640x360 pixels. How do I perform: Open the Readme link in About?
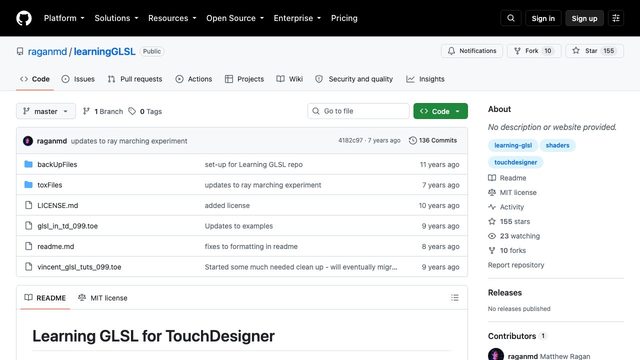pos(507,178)
